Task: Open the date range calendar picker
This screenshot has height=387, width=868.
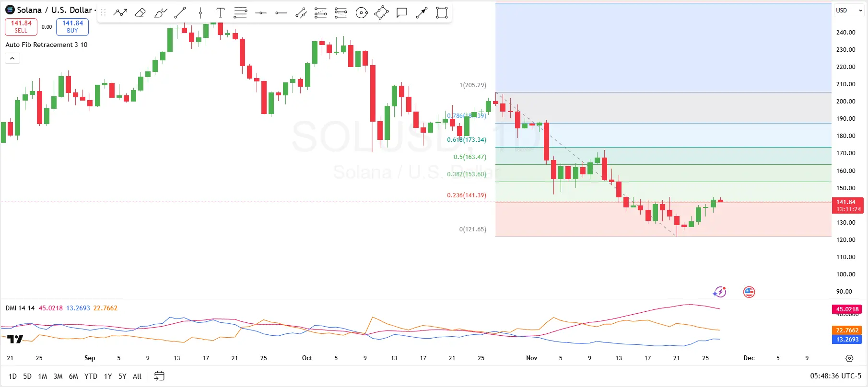Action: 159,376
